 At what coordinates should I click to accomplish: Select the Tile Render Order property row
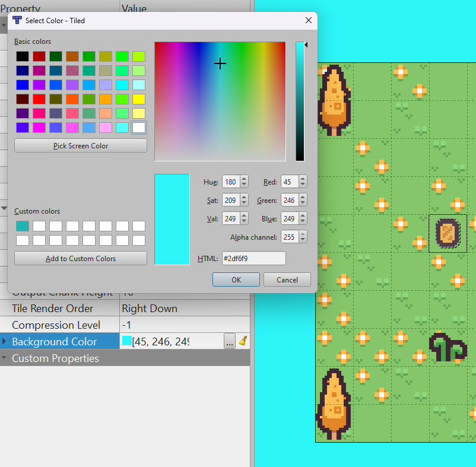(x=59, y=308)
